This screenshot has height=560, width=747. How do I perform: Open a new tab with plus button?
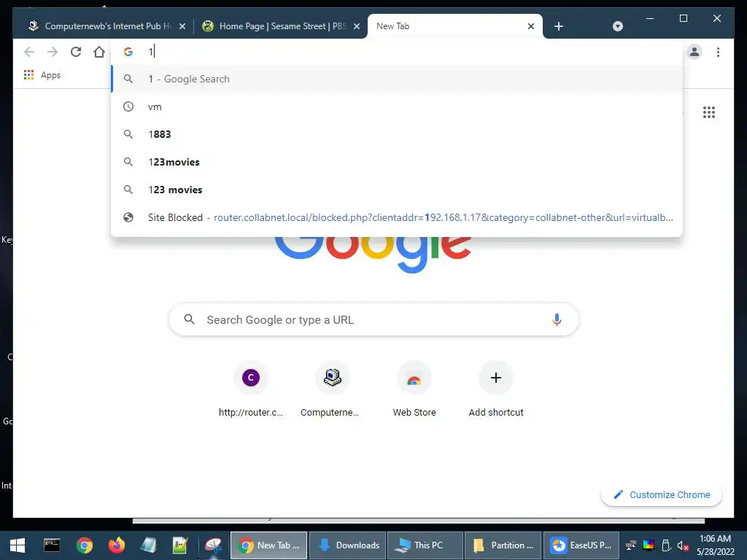[x=559, y=26]
